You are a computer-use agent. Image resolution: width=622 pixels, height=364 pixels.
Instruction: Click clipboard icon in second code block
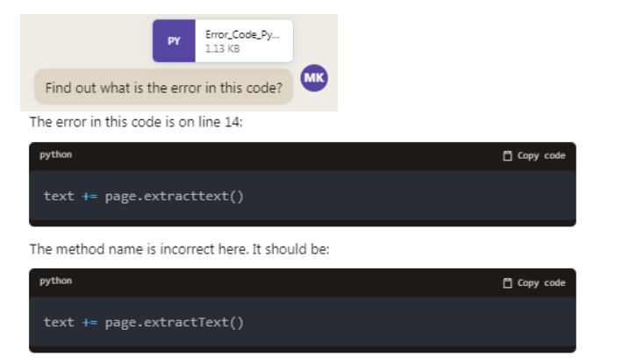coord(507,282)
